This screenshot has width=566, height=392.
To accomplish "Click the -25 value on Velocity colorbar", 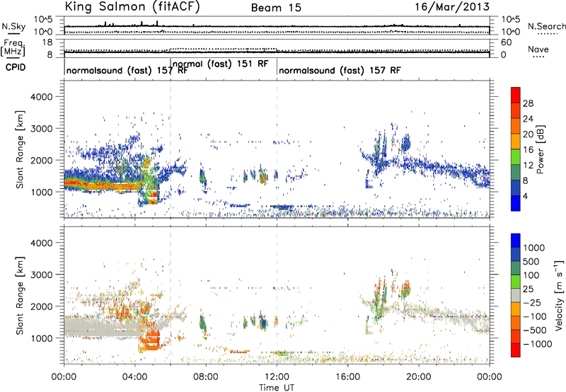I will coord(533,302).
